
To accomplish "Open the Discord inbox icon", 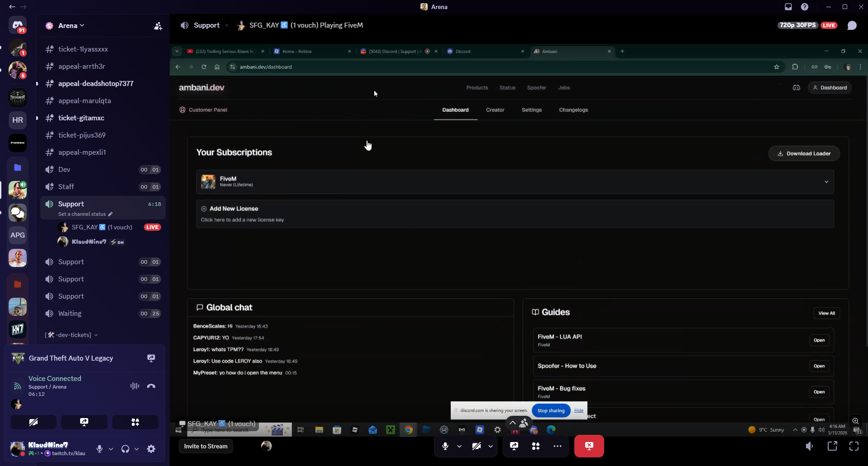I will point(788,7).
